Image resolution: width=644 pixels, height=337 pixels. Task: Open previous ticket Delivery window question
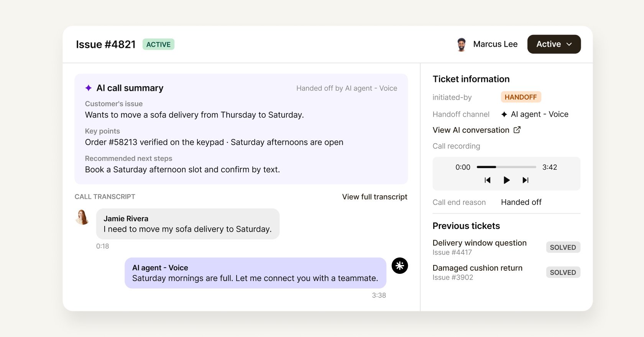coord(480,243)
